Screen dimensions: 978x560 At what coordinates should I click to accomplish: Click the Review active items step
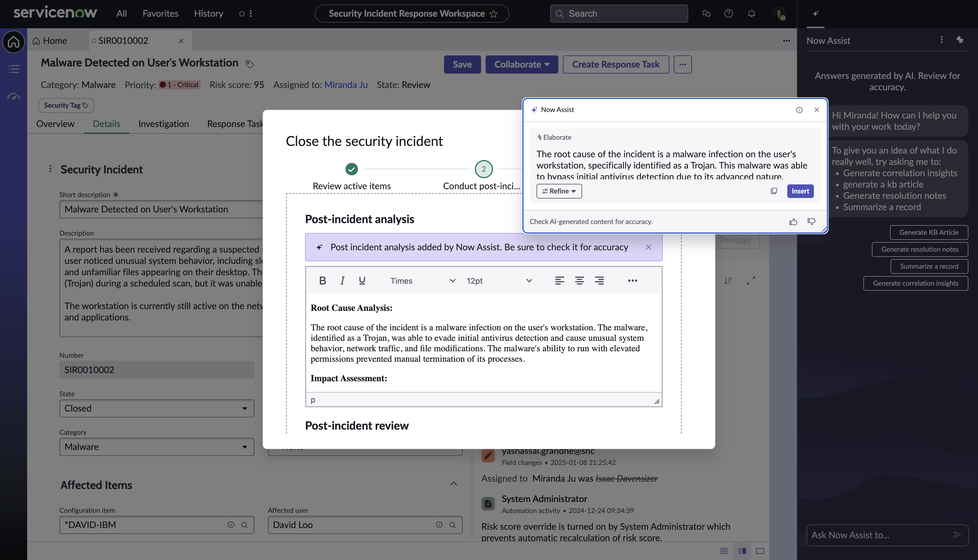tap(351, 176)
